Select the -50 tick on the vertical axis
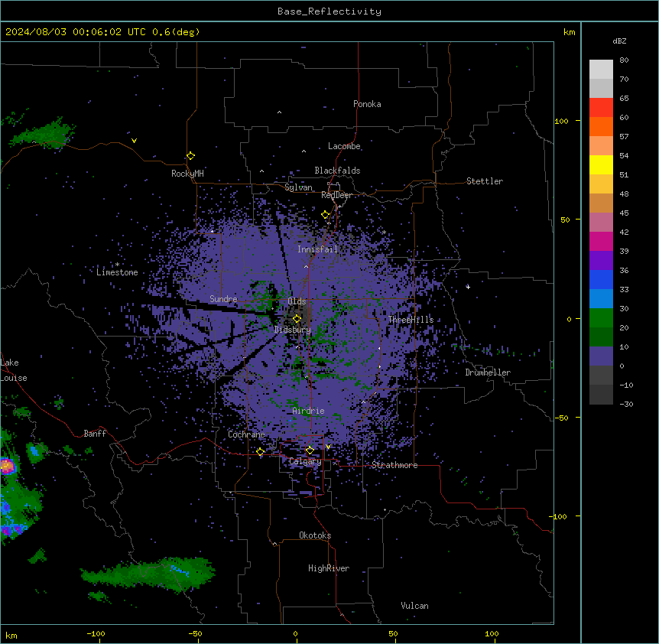This screenshot has height=644, width=659. [561, 418]
